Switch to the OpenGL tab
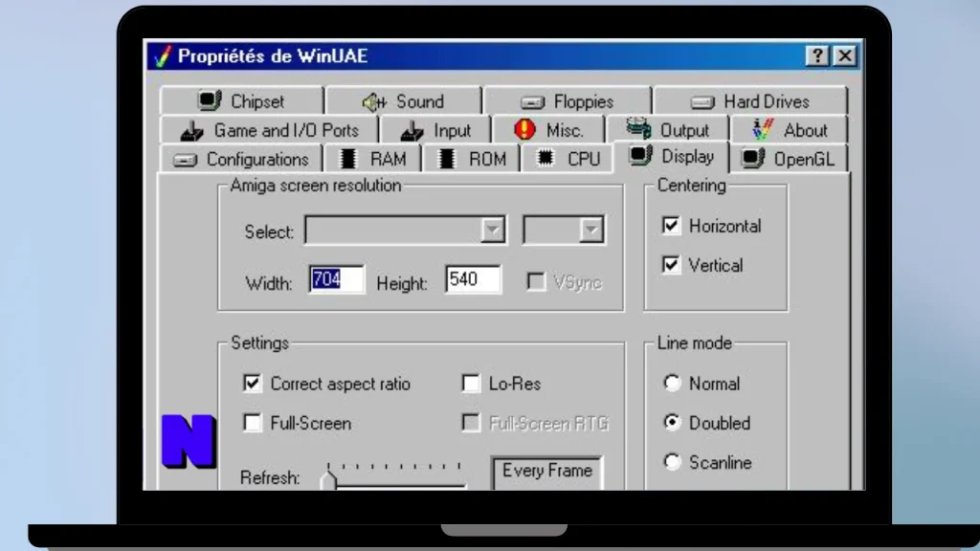The height and width of the screenshot is (551, 980). 789,160
